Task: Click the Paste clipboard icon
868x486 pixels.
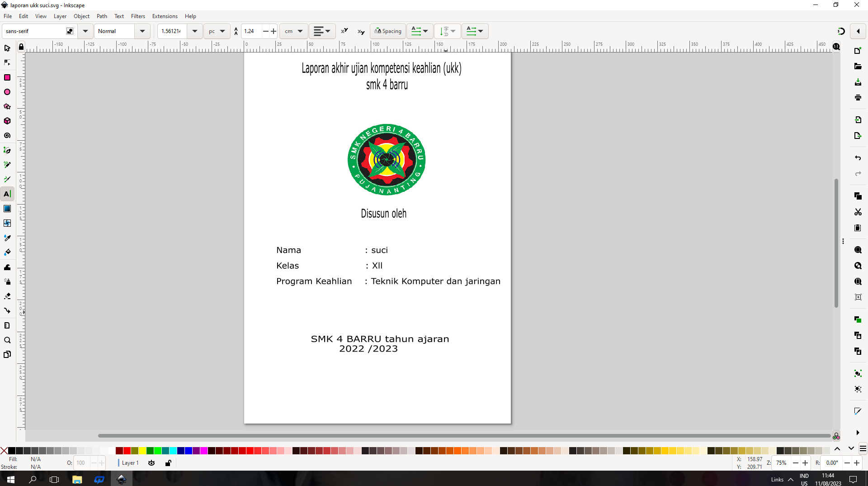Action: click(858, 228)
